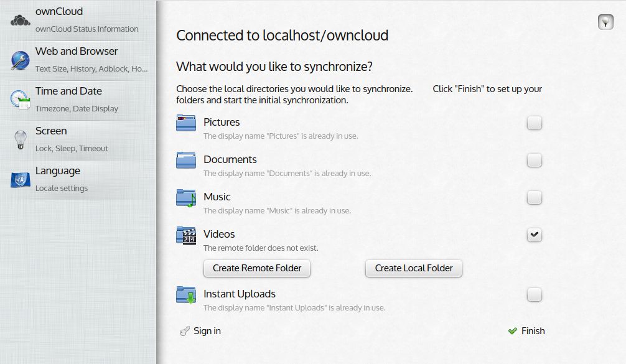Click Music display name already in use message

coord(277,211)
